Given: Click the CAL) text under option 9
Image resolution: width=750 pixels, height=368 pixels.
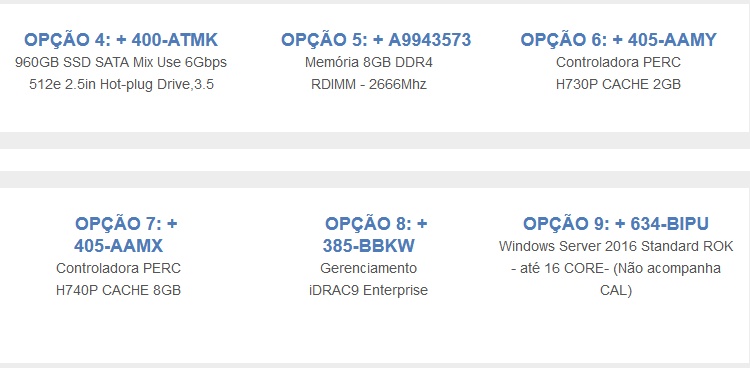Looking at the screenshot, I should [x=616, y=290].
